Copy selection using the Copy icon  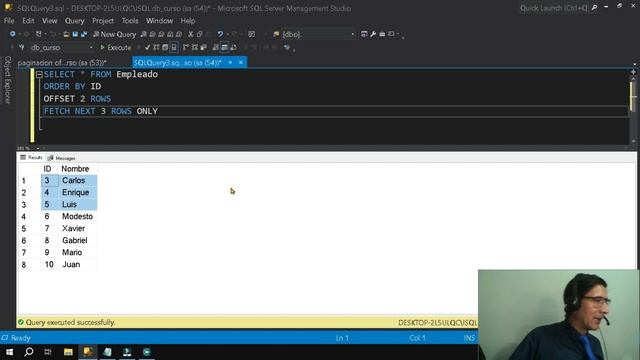tap(200, 34)
